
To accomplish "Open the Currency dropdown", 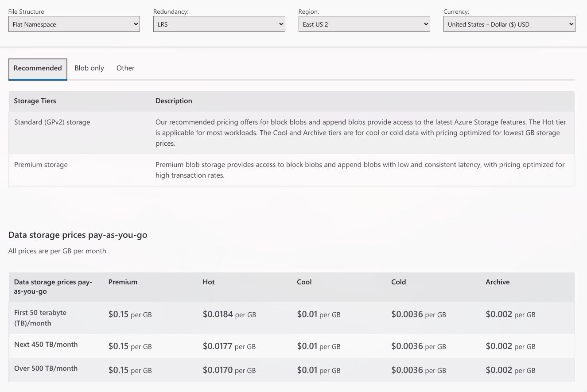I will (509, 24).
